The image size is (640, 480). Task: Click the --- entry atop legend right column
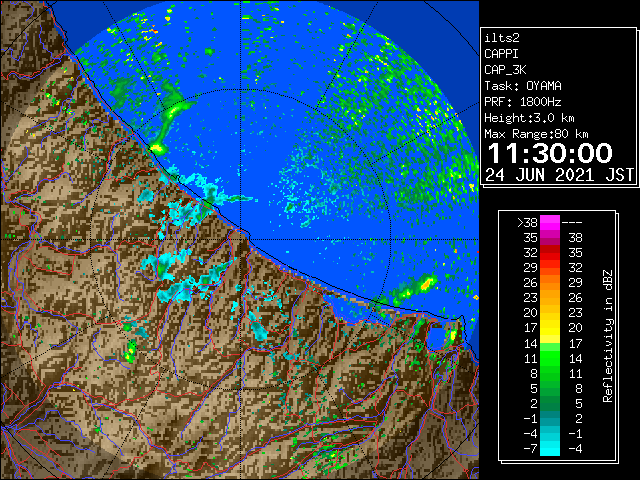coord(572,223)
